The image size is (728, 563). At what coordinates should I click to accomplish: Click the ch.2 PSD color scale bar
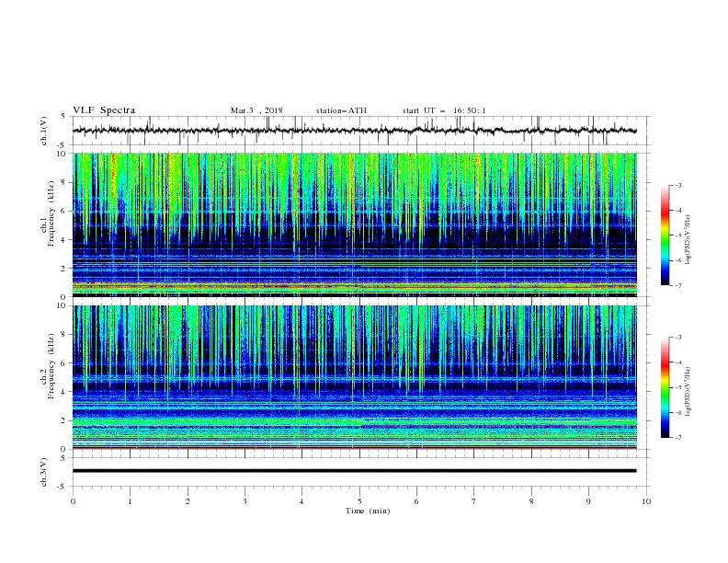pos(665,387)
